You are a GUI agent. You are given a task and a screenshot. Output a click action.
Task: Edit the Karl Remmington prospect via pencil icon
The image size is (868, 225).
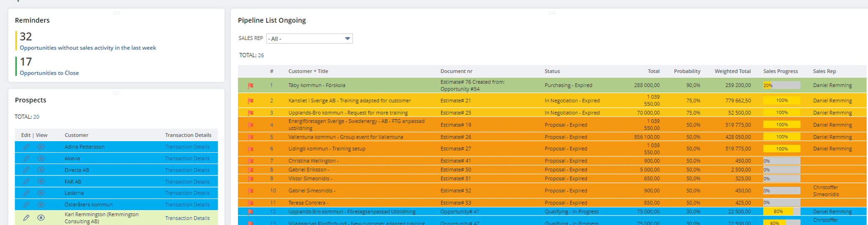[x=26, y=218]
